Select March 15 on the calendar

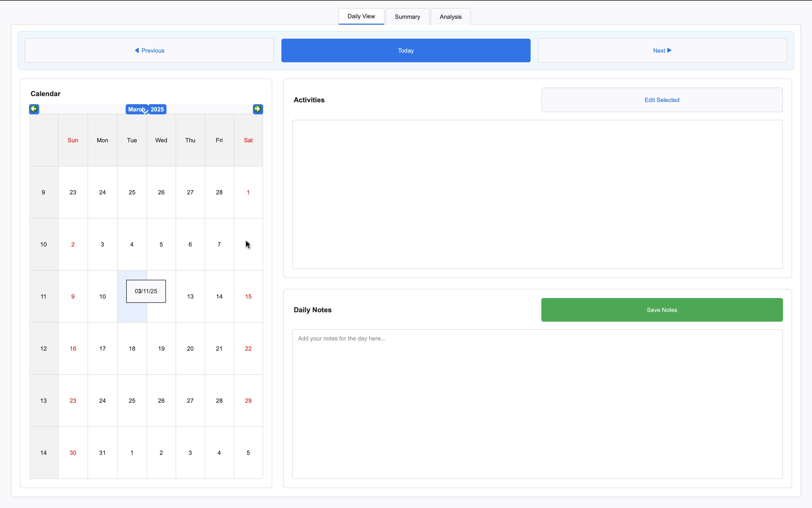click(x=248, y=296)
